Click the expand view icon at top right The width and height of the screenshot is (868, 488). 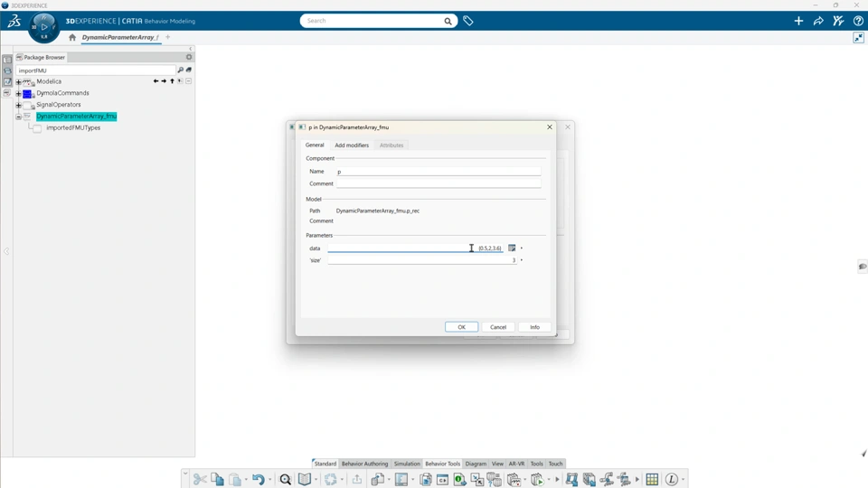[859, 38]
